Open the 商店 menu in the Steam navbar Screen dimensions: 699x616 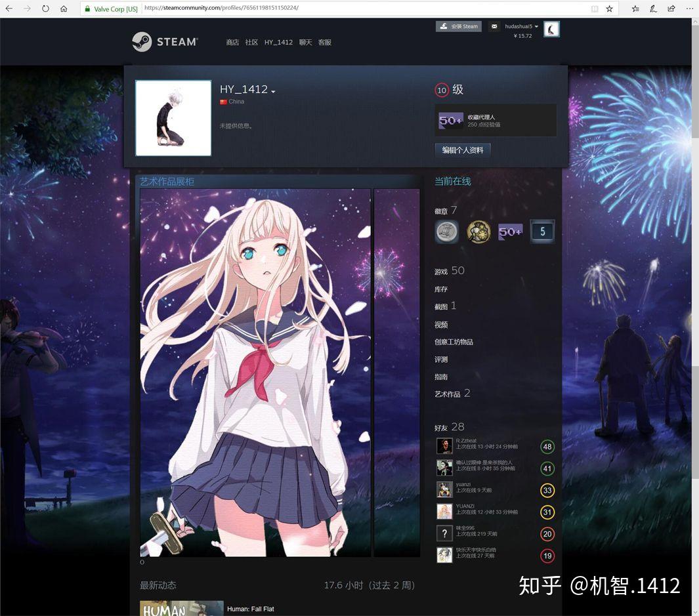tap(233, 42)
